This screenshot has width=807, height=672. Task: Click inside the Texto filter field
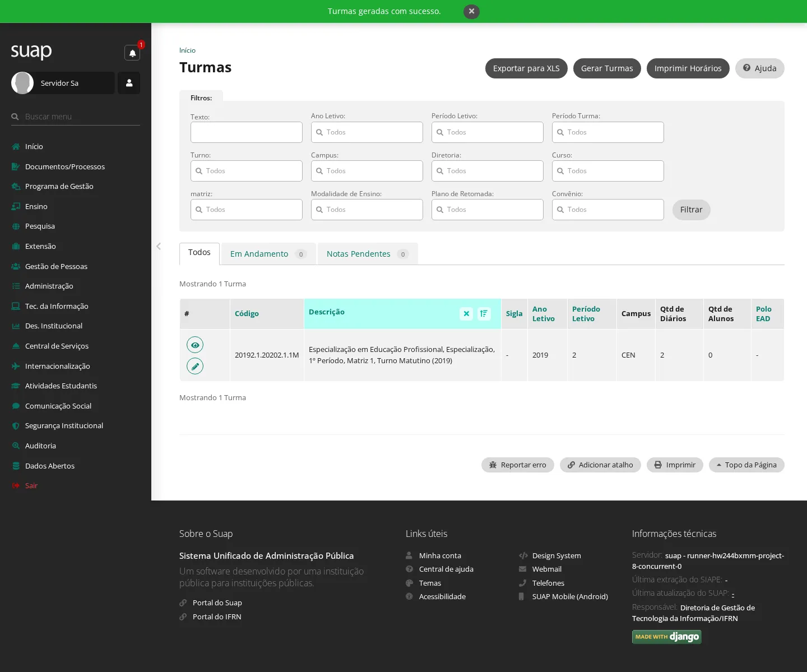point(247,133)
